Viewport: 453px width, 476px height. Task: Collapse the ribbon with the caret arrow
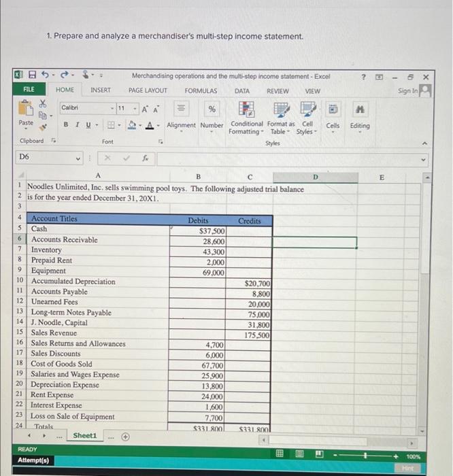424,143
